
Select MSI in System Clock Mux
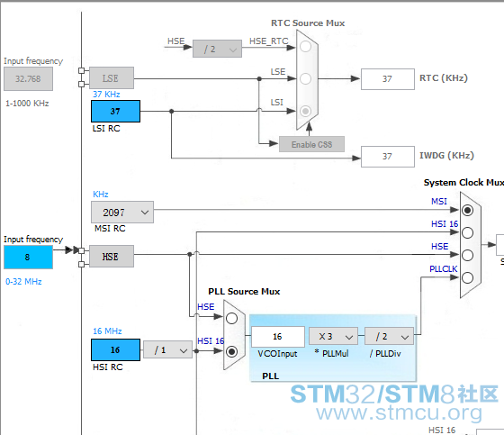[467, 211]
